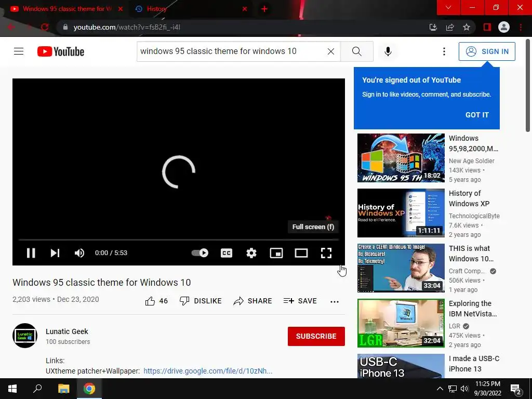Click the install app icon in address bar
Viewport: 532px width, 399px height.
click(433, 27)
